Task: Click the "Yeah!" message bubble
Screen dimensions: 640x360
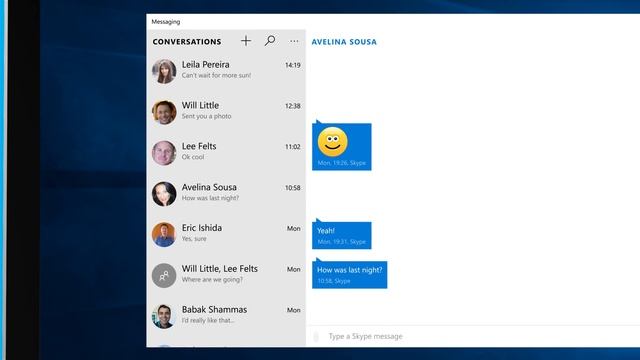Action: pos(342,235)
